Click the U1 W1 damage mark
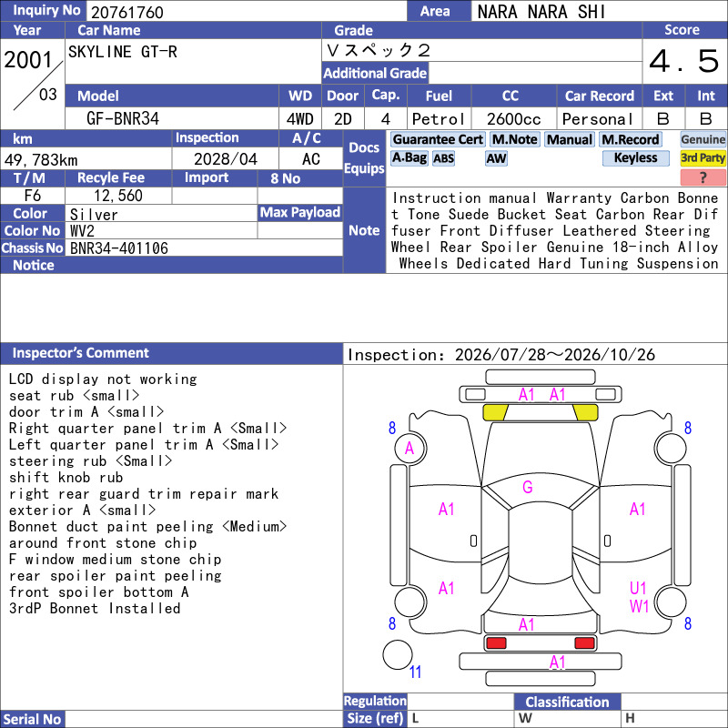The width and height of the screenshot is (728, 728). (639, 597)
